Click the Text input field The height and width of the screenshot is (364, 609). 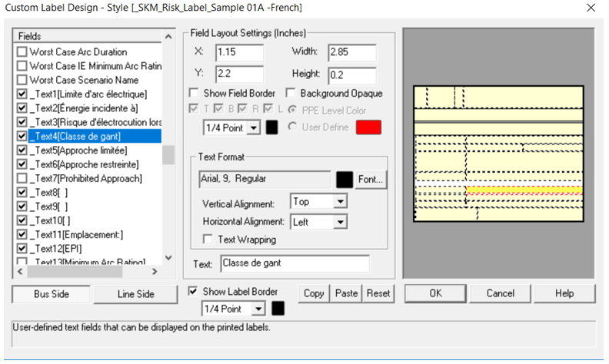(294, 263)
